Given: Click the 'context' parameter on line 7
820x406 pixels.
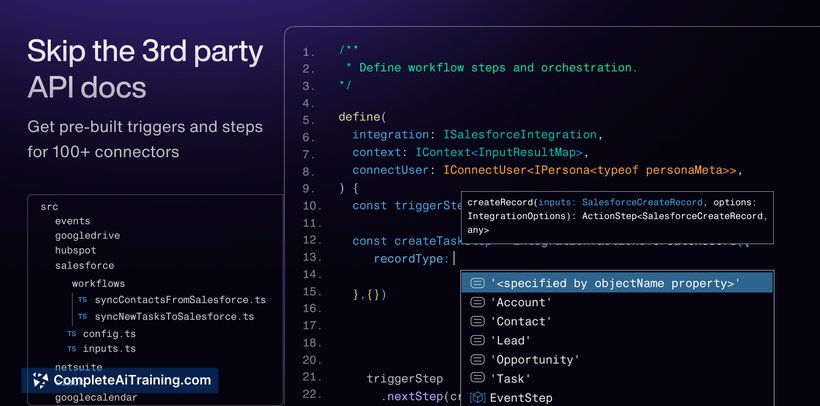Looking at the screenshot, I should (377, 153).
